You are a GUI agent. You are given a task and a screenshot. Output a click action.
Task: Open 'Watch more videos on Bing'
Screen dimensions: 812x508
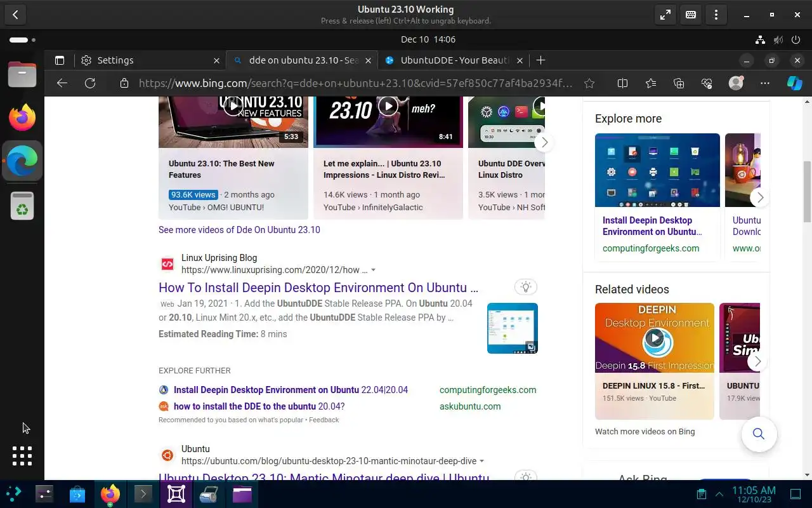645,431
